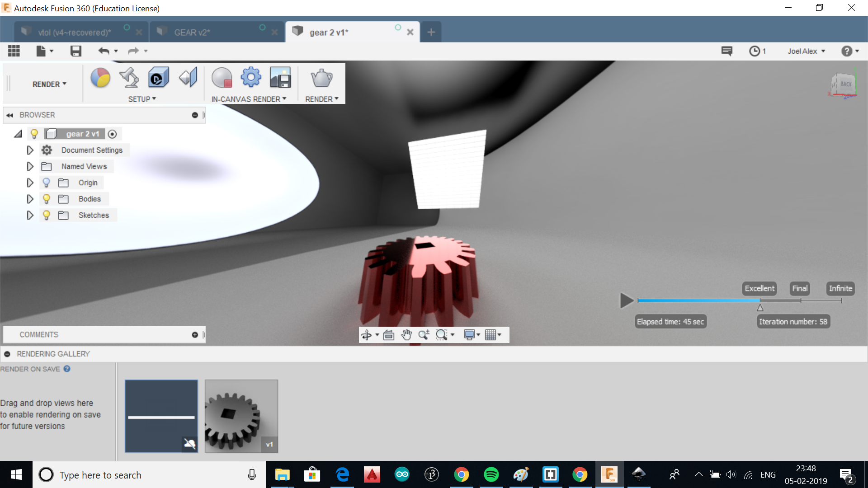Open the RENDER workspace dropdown
The height and width of the screenshot is (488, 868).
pyautogui.click(x=49, y=84)
